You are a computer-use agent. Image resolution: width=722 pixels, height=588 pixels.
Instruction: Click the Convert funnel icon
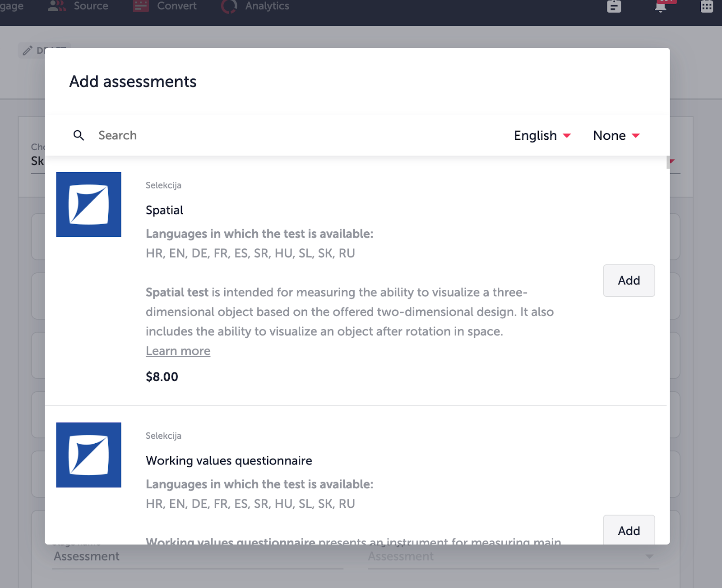click(x=140, y=6)
